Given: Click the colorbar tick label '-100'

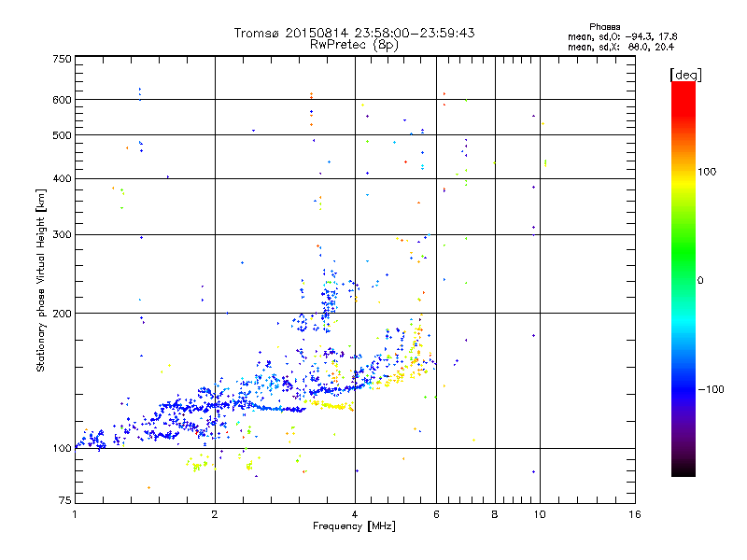Looking at the screenshot, I should [711, 389].
